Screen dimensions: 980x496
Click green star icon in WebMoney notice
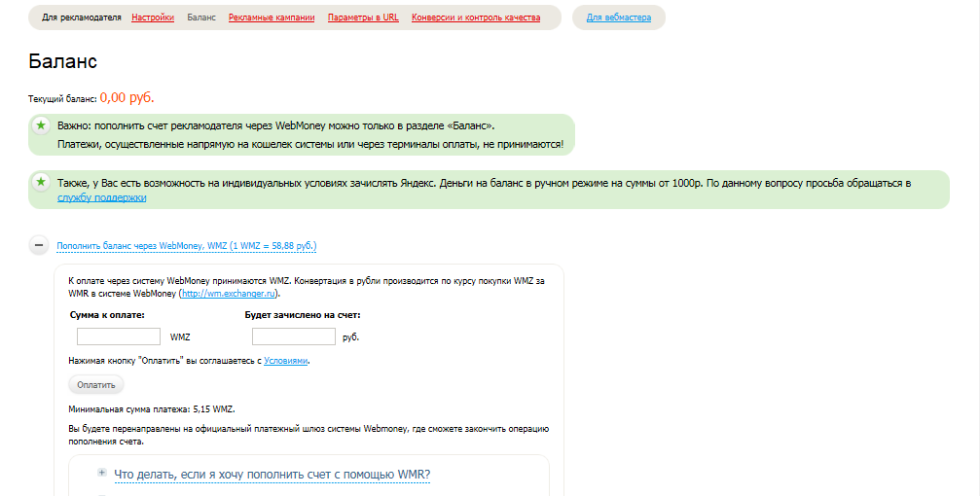(41, 124)
